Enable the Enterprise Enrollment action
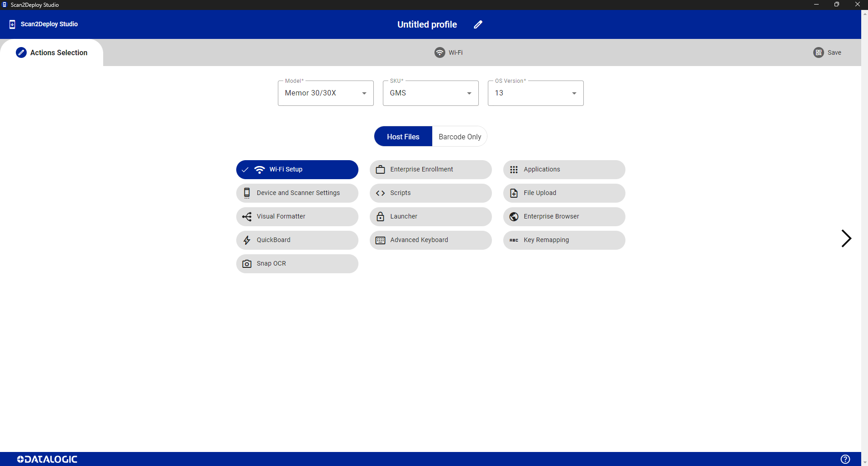 [x=430, y=170]
